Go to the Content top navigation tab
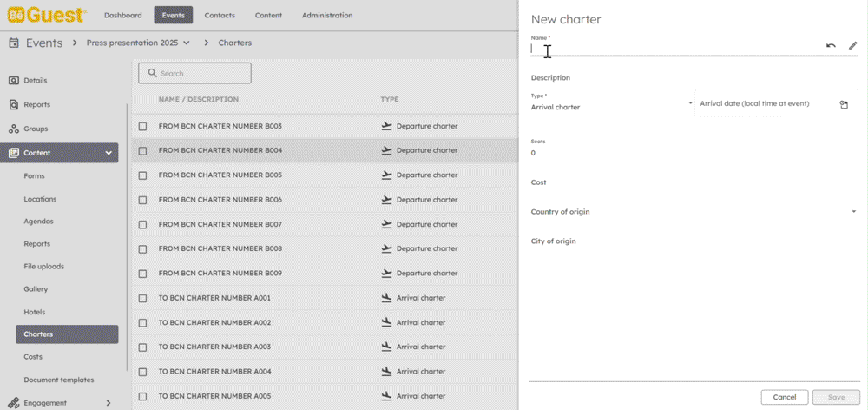 268,16
